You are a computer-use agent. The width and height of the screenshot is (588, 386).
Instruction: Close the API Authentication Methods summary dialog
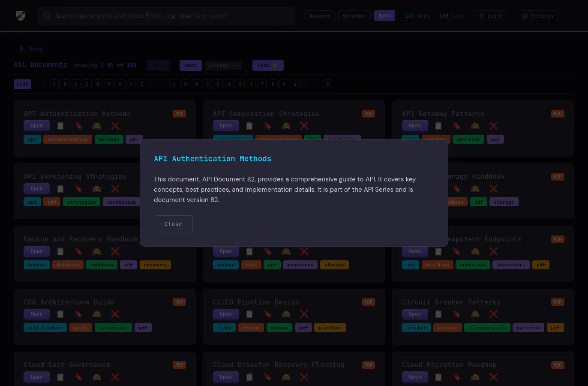pos(173,224)
